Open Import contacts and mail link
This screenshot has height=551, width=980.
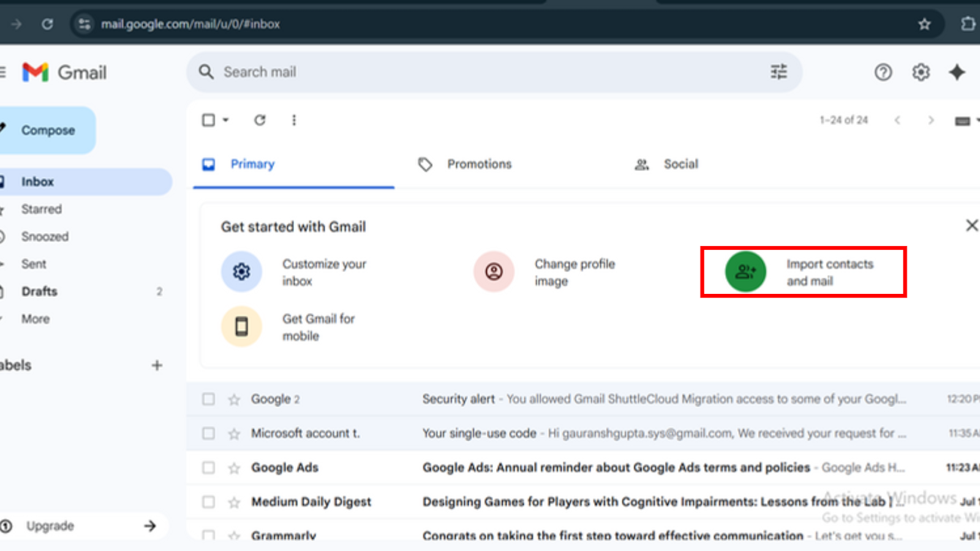830,272
